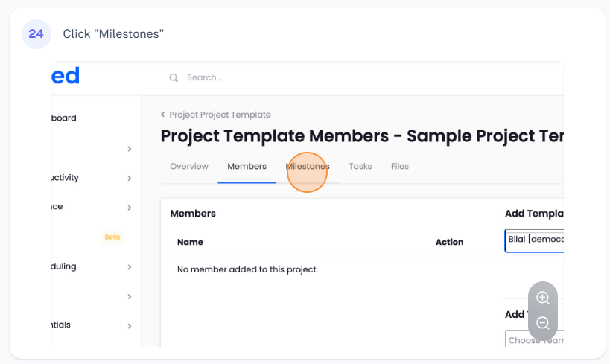Click the zoom in magnifier icon
The width and height of the screenshot is (610, 364).
[543, 298]
